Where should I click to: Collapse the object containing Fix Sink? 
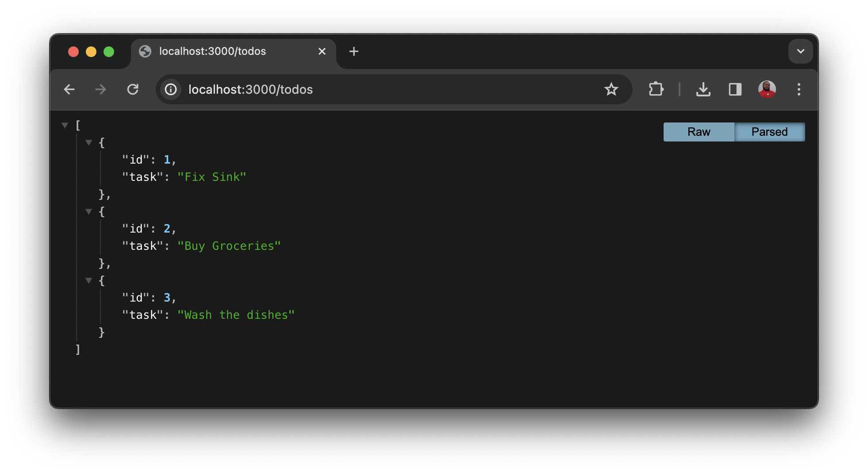point(88,142)
